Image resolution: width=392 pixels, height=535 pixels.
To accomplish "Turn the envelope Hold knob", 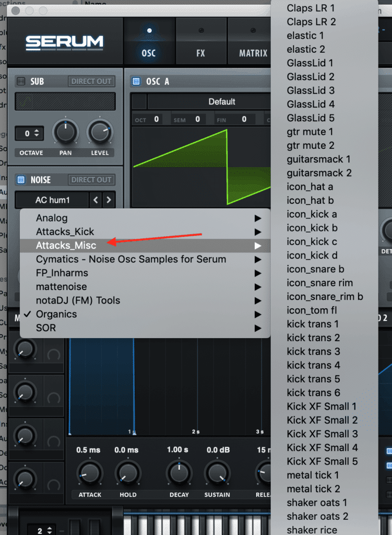I will pos(128,473).
